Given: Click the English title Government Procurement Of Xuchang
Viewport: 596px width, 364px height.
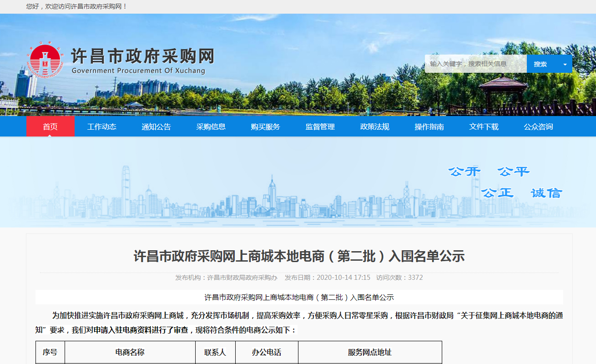Looking at the screenshot, I should 138,71.
